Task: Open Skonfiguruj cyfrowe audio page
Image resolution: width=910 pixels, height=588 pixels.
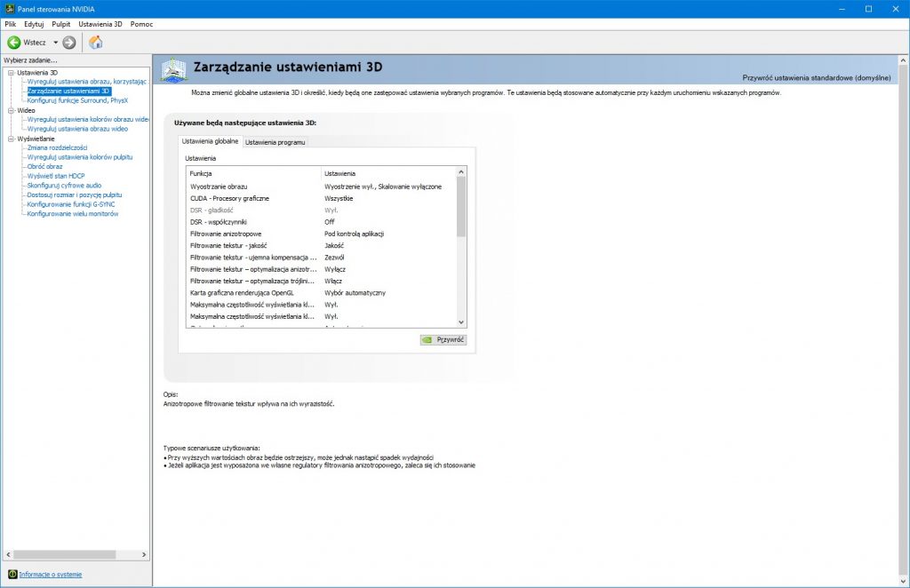Action: pos(64,186)
